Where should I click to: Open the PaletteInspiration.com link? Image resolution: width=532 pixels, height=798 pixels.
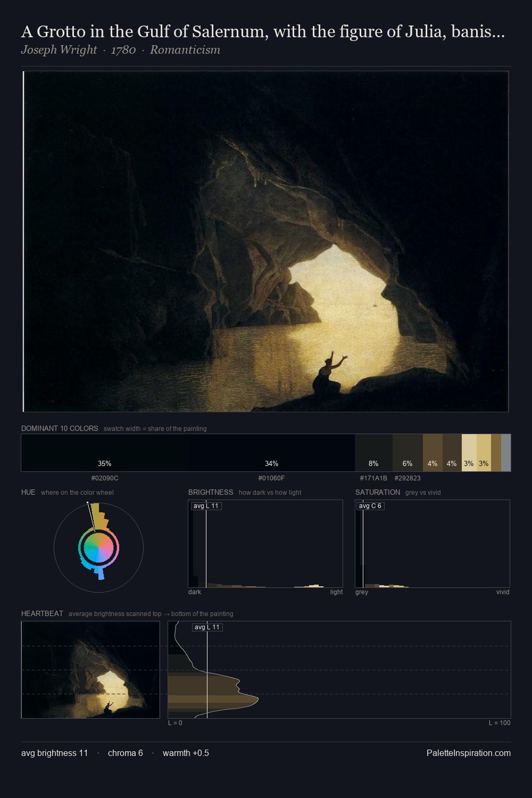click(x=469, y=753)
